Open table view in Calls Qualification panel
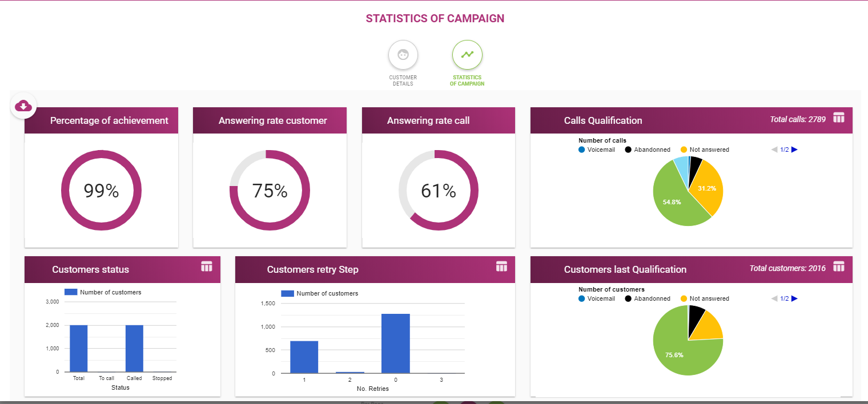 [838, 118]
